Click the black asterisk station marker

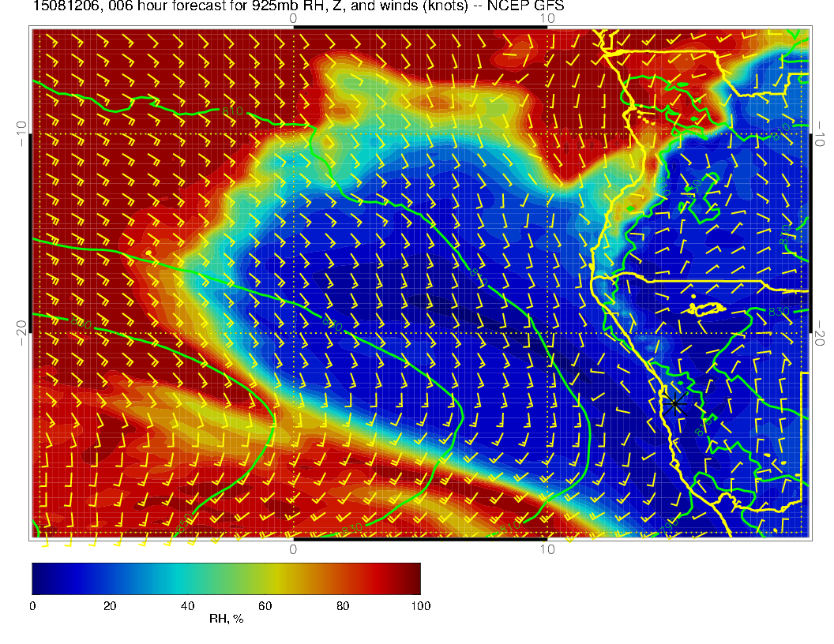[674, 404]
